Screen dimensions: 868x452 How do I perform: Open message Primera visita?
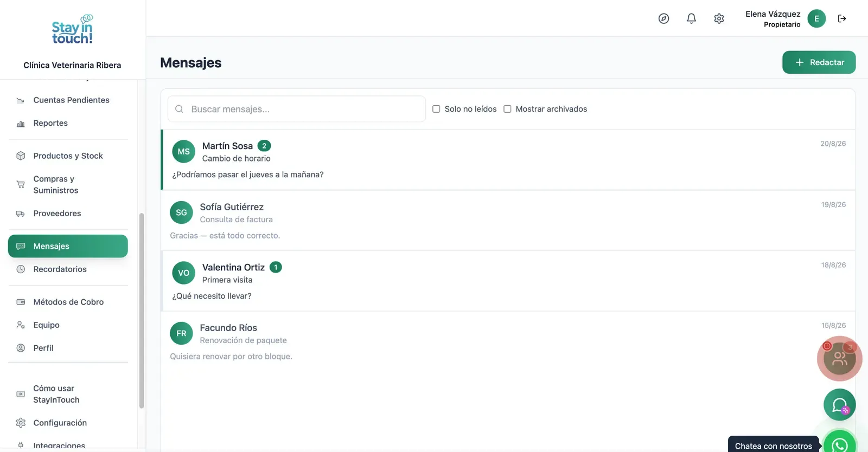click(x=508, y=281)
